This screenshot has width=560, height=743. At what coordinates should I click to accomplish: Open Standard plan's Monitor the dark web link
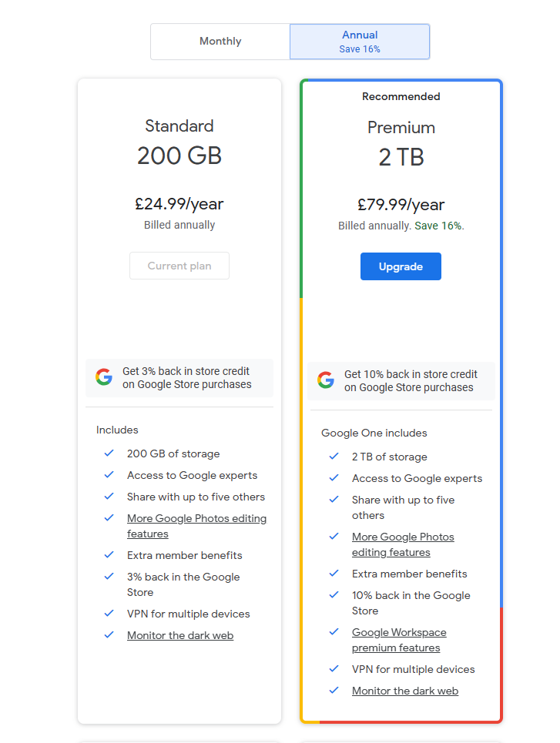(180, 635)
